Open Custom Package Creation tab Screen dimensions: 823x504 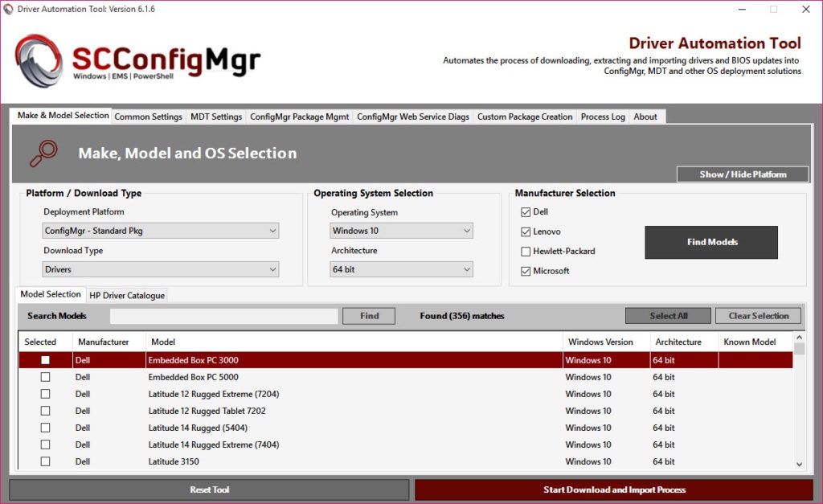click(x=525, y=117)
